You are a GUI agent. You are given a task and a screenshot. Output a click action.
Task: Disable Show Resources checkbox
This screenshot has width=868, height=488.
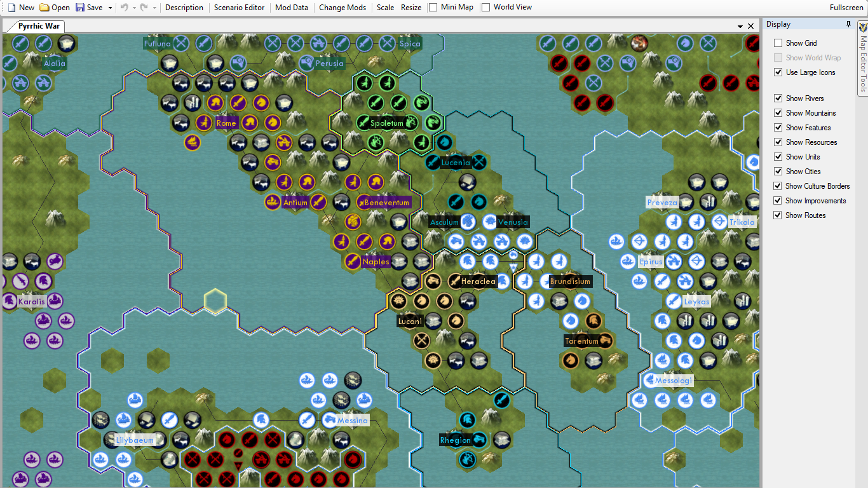coord(778,142)
